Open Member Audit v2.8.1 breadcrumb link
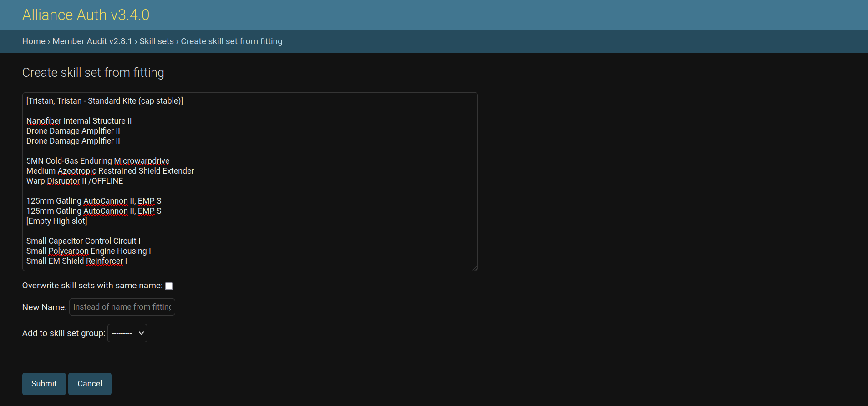Image resolution: width=868 pixels, height=406 pixels. click(x=92, y=41)
